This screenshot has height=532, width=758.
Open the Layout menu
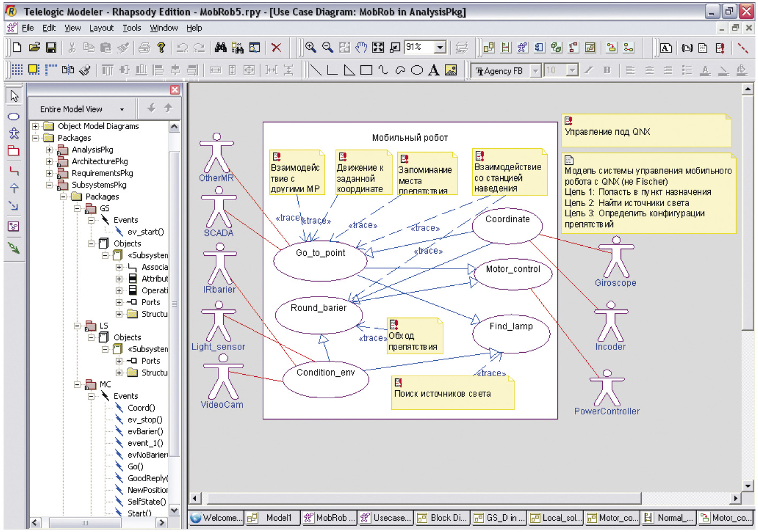coord(101,28)
